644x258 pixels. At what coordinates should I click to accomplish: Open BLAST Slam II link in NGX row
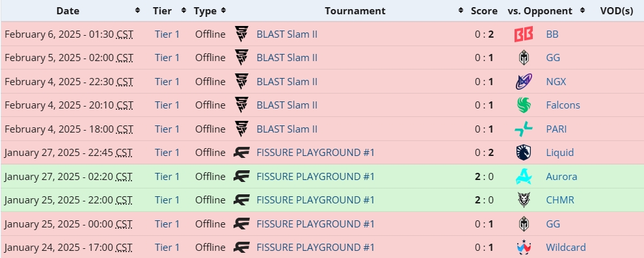click(287, 82)
